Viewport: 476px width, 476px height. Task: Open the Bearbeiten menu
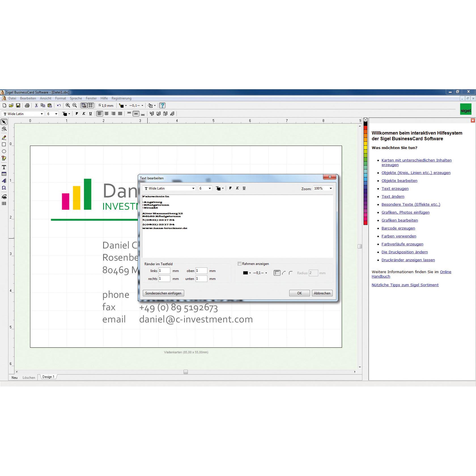click(x=28, y=98)
